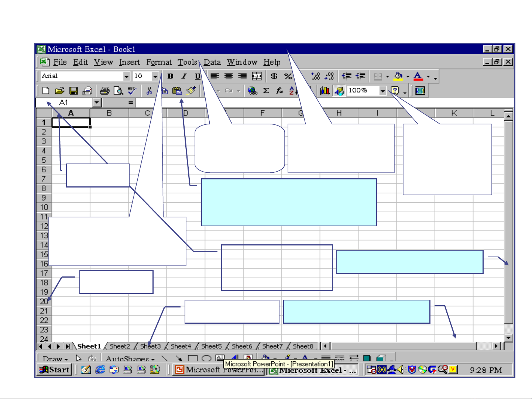Click the AutoSum sigma icon
The width and height of the screenshot is (532, 399).
click(266, 91)
